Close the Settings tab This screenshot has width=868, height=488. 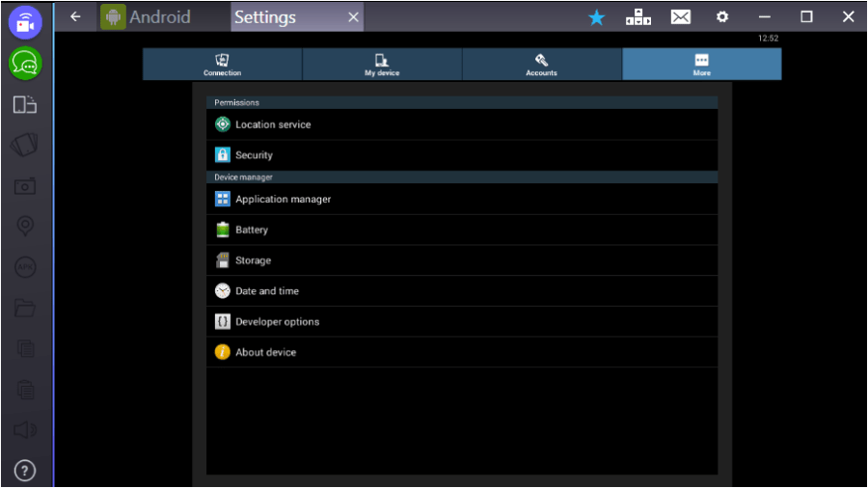(x=353, y=17)
